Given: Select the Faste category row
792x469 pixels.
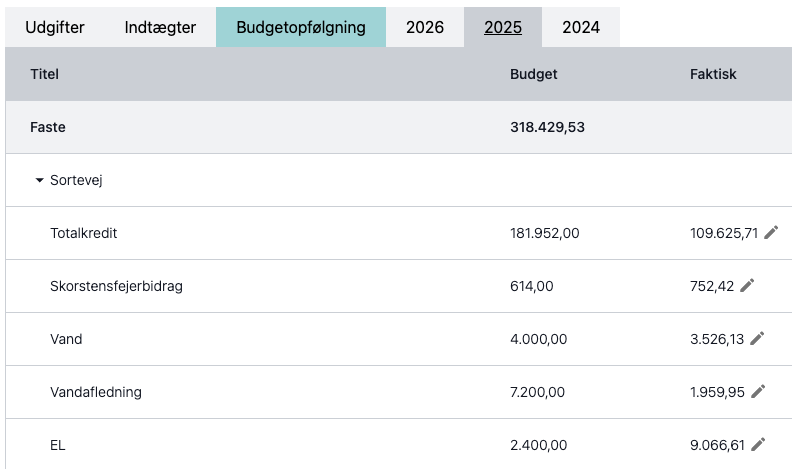Looking at the screenshot, I should pyautogui.click(x=399, y=127).
